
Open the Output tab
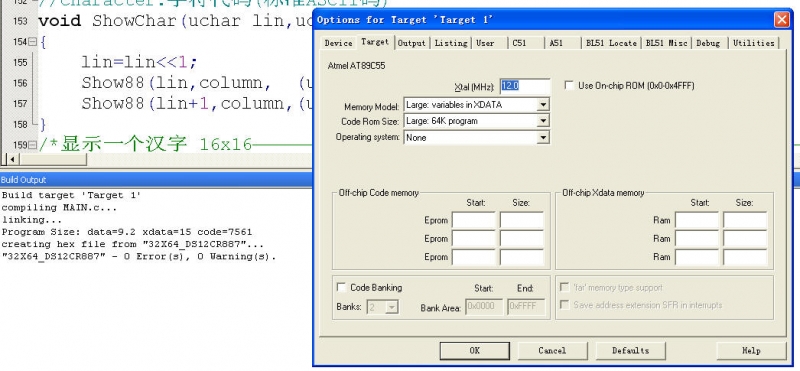(x=412, y=43)
